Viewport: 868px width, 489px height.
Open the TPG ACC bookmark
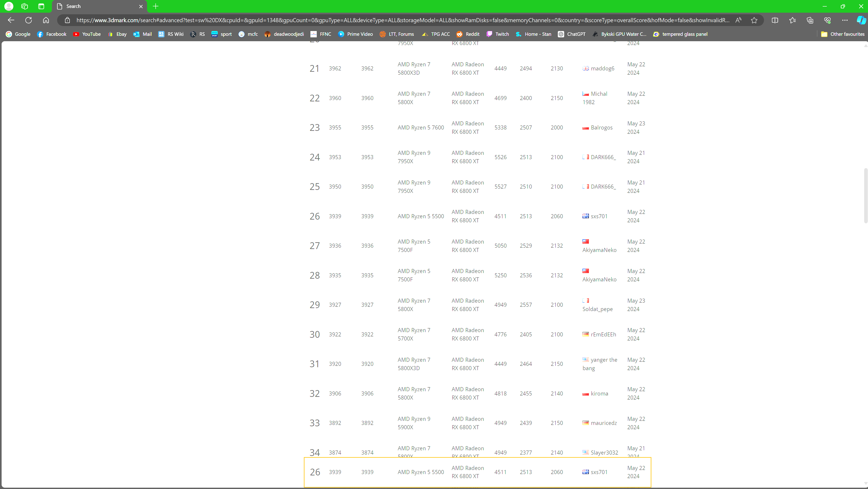pyautogui.click(x=436, y=34)
